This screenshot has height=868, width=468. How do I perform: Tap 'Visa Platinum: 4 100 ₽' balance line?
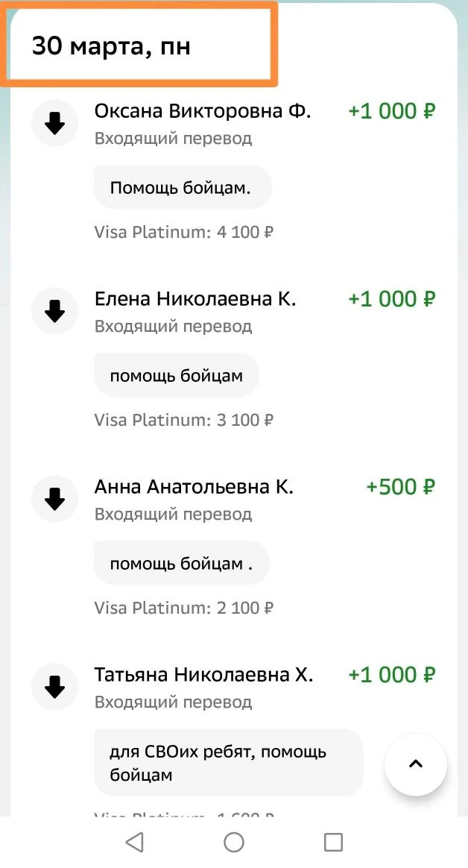click(x=183, y=232)
